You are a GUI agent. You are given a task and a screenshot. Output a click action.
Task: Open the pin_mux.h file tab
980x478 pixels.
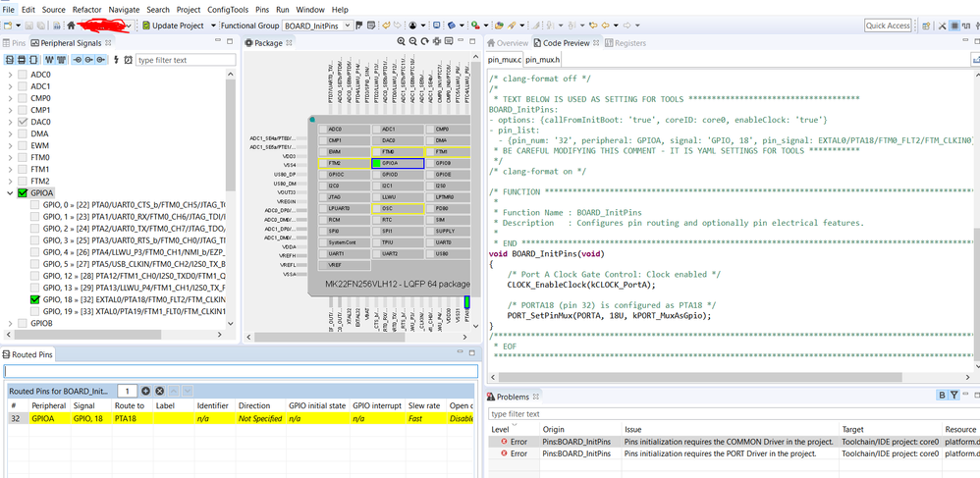pos(543,60)
